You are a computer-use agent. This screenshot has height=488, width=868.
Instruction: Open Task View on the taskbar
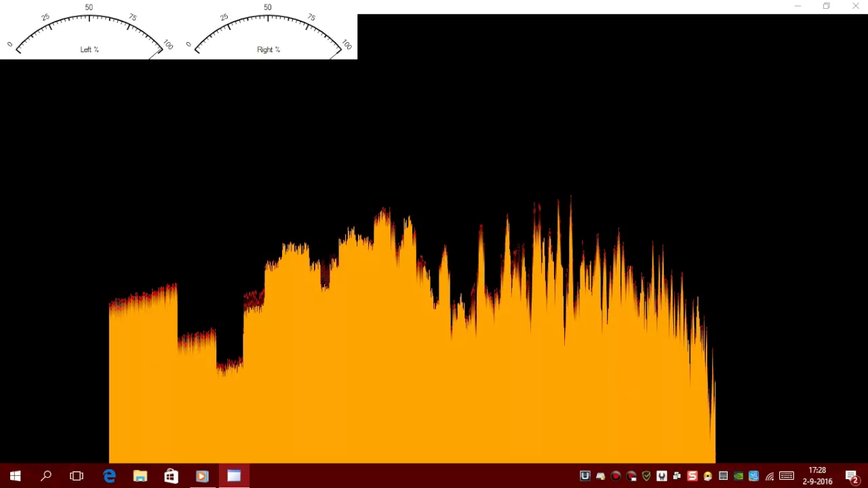click(x=77, y=476)
